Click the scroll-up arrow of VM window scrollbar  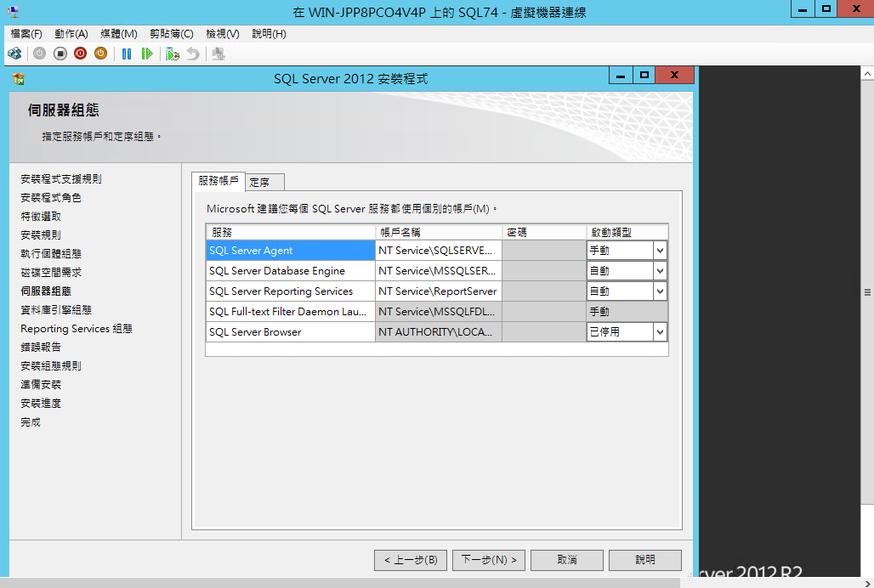click(867, 73)
